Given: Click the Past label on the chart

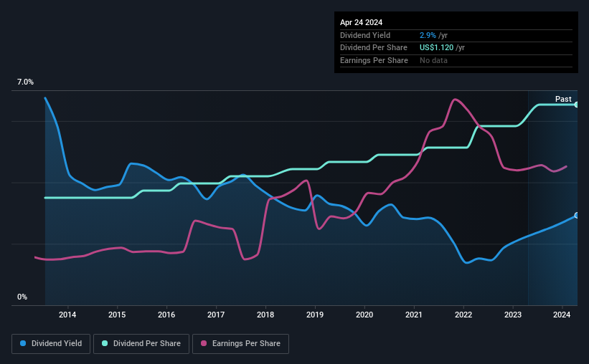Looking at the screenshot, I should pos(563,99).
